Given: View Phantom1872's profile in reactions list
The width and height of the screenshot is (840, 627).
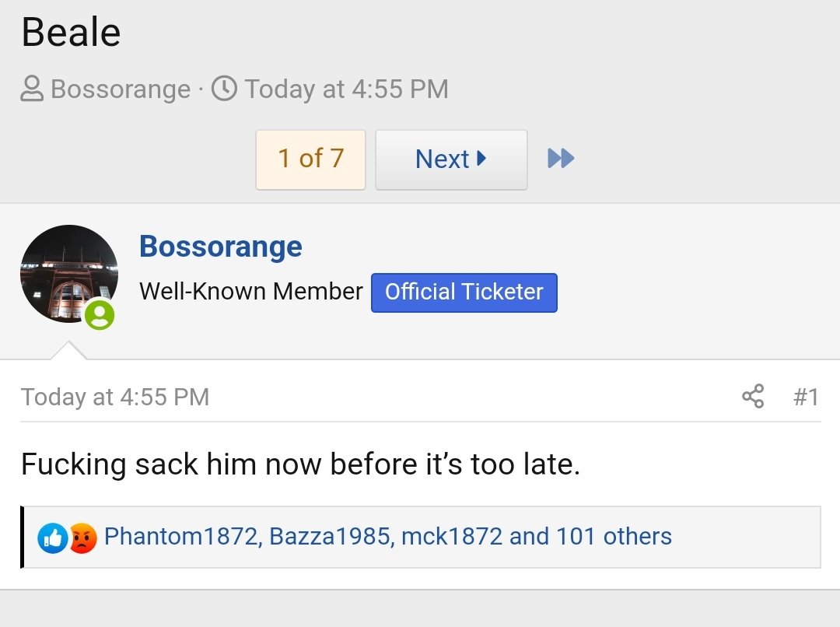Looking at the screenshot, I should [x=180, y=537].
